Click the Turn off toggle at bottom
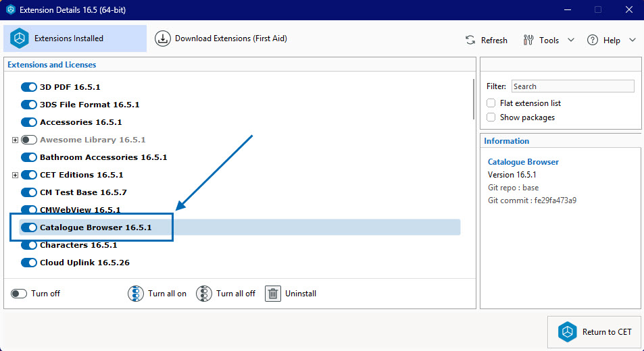This screenshot has height=351, width=644. (18, 294)
